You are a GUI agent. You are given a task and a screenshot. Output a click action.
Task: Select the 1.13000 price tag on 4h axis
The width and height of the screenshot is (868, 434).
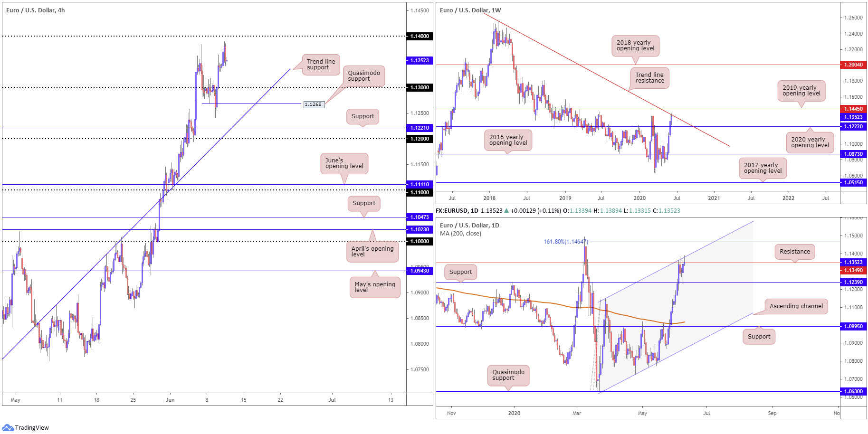(x=420, y=87)
